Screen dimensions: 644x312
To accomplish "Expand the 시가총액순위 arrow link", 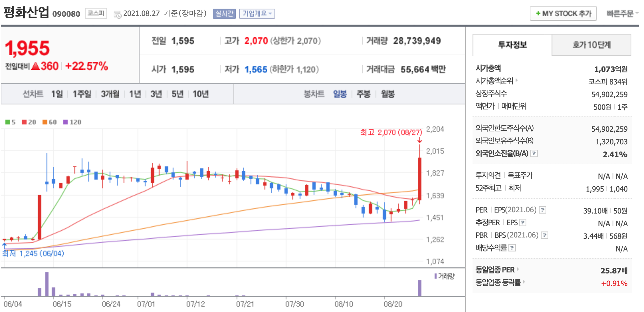I will tap(517, 80).
